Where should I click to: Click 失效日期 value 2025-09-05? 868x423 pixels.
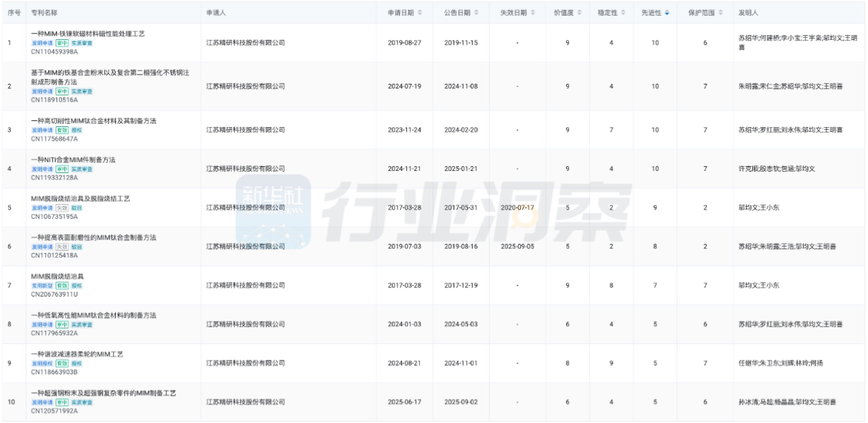(x=517, y=247)
